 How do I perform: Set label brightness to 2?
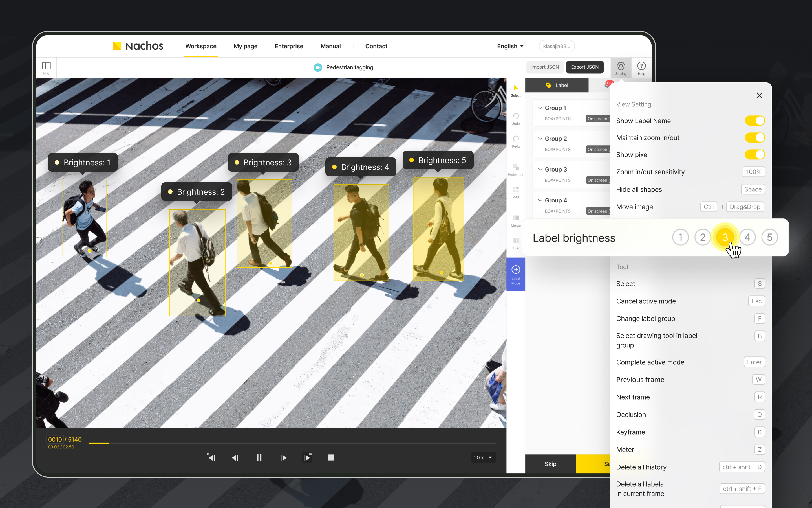pos(703,237)
